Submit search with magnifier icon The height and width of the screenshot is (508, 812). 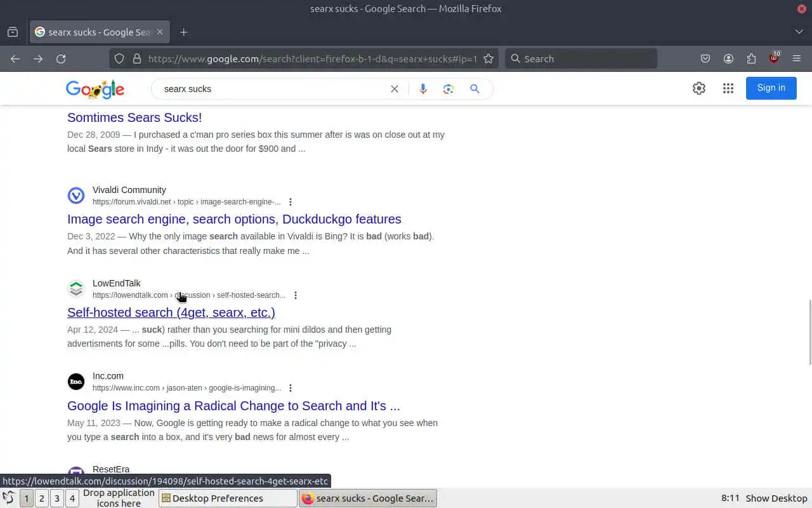pos(475,89)
